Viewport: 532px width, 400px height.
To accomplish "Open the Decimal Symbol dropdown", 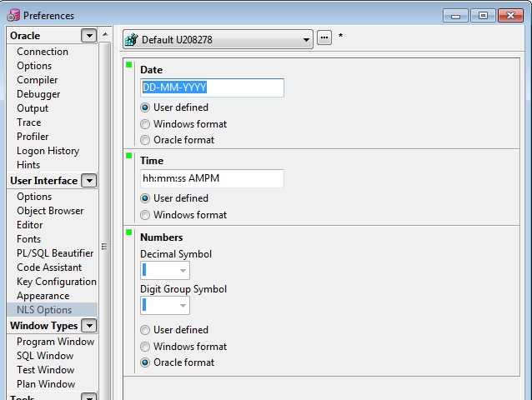I will (182, 270).
